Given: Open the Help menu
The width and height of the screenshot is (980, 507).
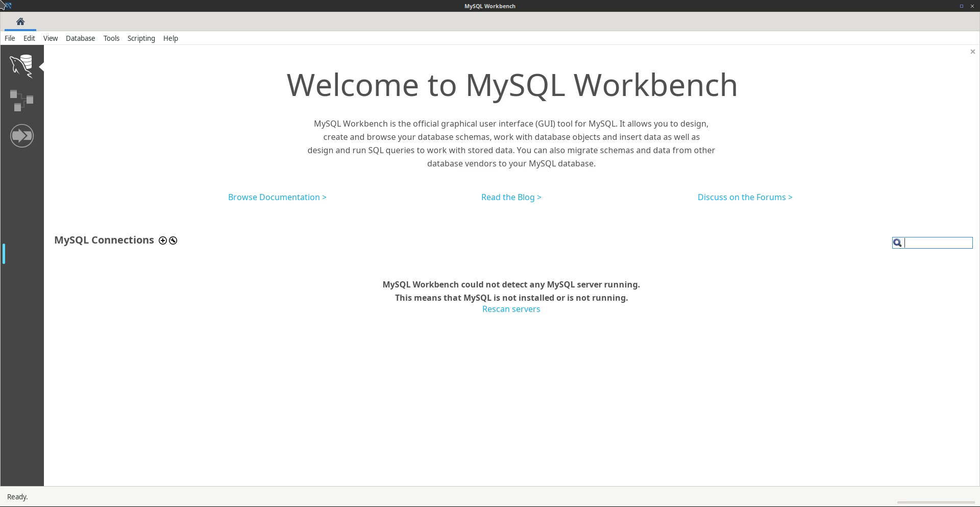Looking at the screenshot, I should (170, 38).
